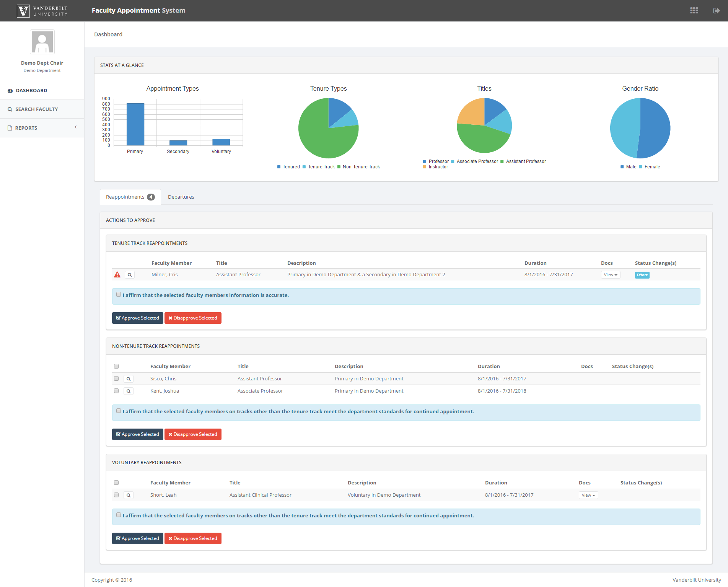Click the Primary bar in Appointment Types chart

coord(135,124)
